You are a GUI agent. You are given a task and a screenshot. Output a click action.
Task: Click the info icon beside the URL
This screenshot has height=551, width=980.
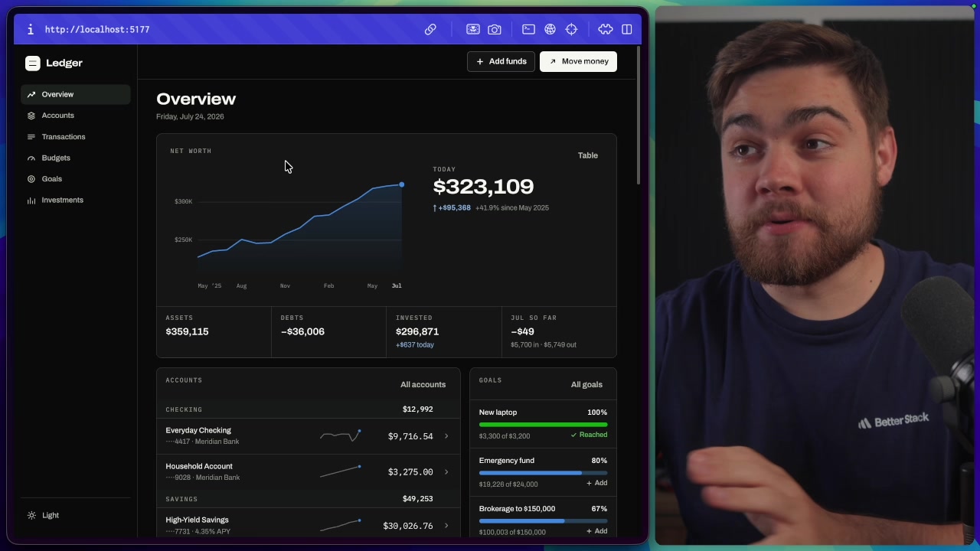coord(30,29)
